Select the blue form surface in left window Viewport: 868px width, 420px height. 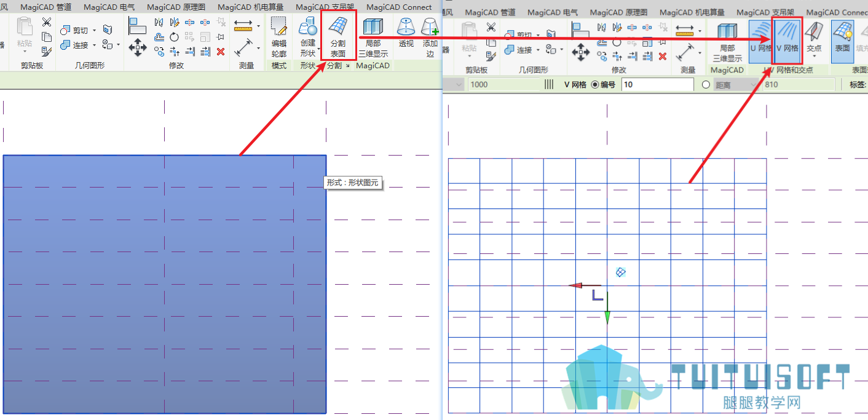click(x=164, y=284)
